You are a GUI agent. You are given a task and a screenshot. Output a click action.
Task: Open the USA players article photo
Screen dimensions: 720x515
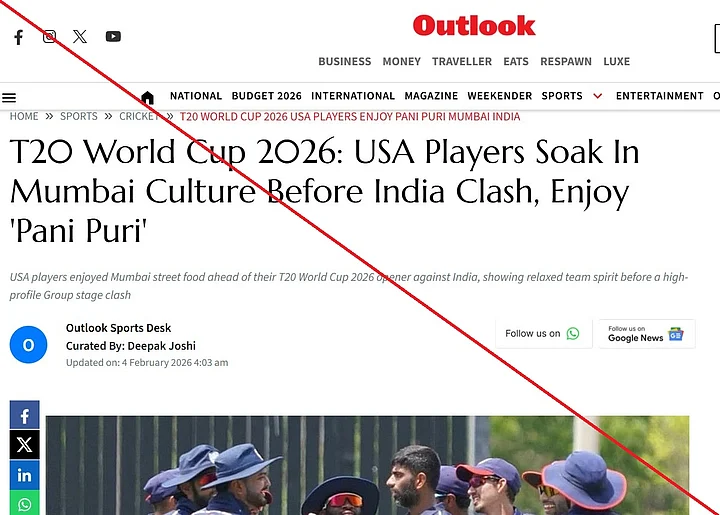click(x=367, y=465)
